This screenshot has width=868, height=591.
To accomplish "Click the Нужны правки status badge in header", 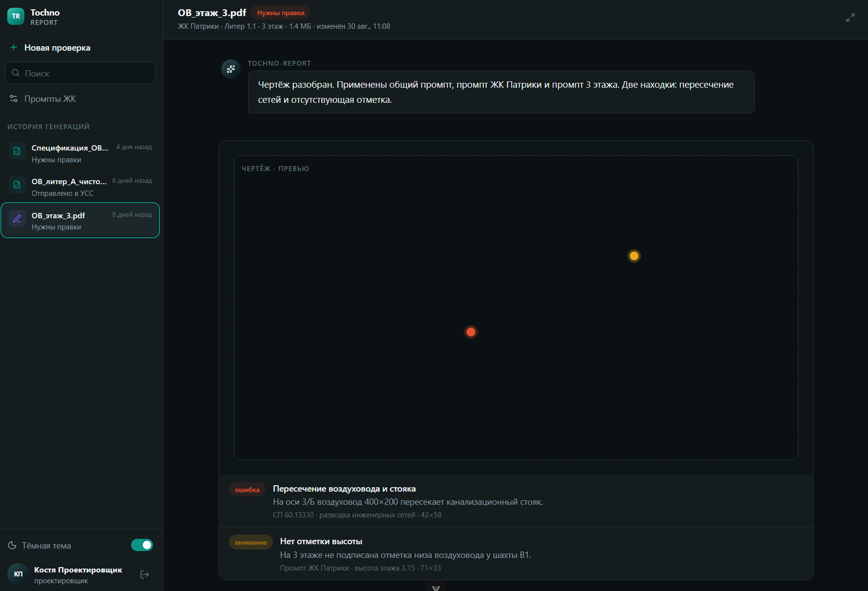I will click(x=281, y=13).
